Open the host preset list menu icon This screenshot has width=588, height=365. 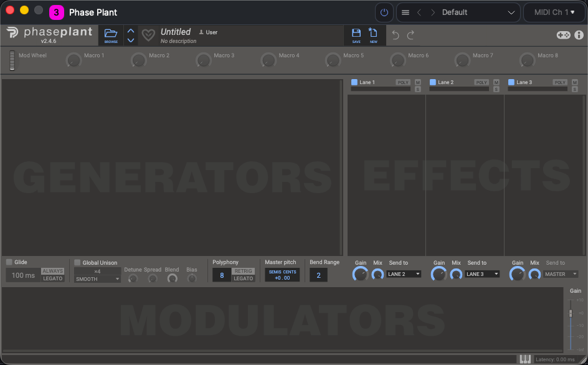click(405, 12)
